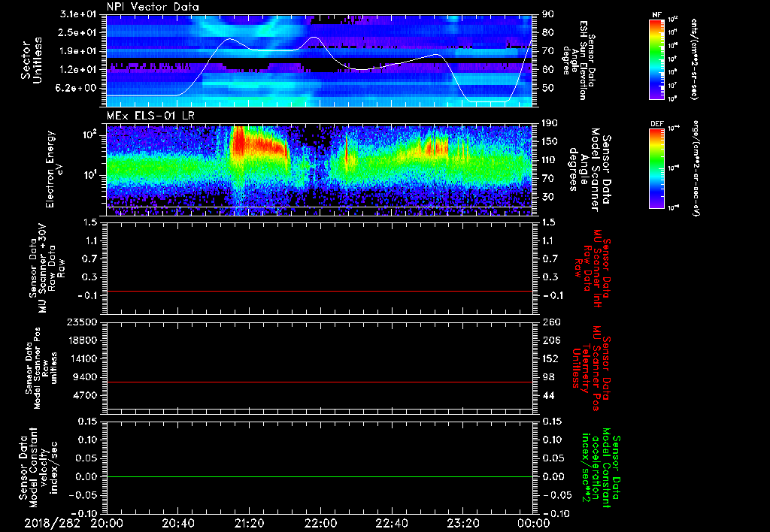770x532 pixels.
Task: Click the 152 Telemetry axis tick label
Action: [551, 358]
